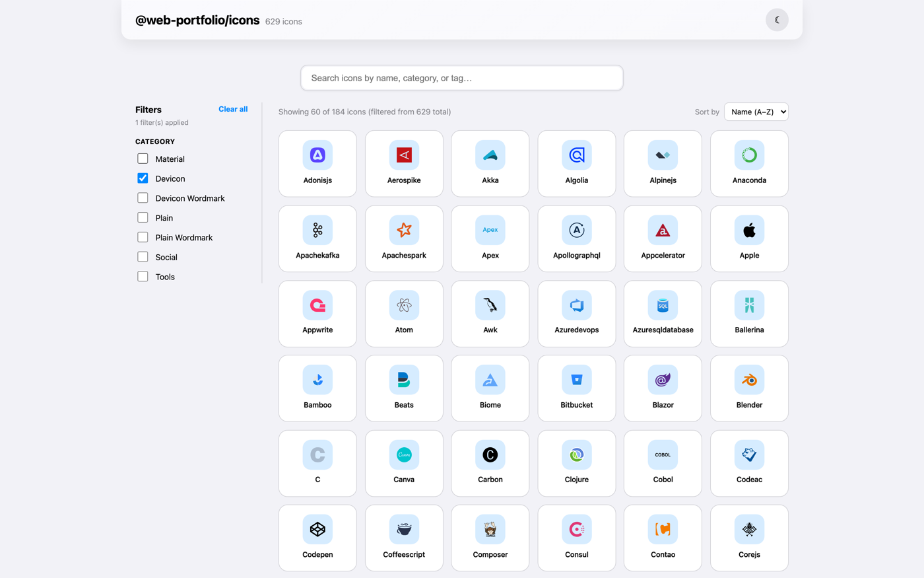Image resolution: width=924 pixels, height=578 pixels.
Task: Toggle dark mode with moon button
Action: (777, 20)
